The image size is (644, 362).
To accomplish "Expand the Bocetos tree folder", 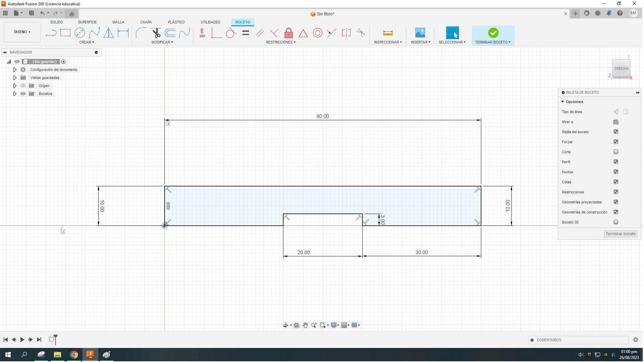I will pyautogui.click(x=15, y=94).
